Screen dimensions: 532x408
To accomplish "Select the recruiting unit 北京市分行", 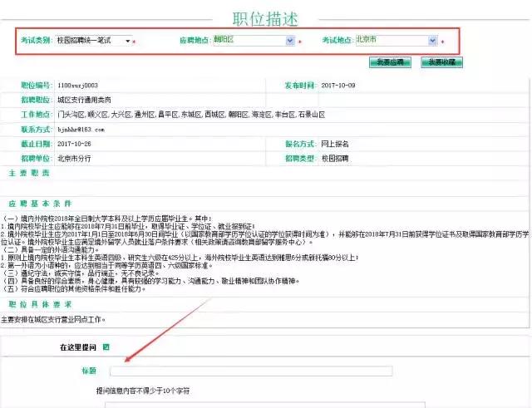I will click(x=74, y=159).
